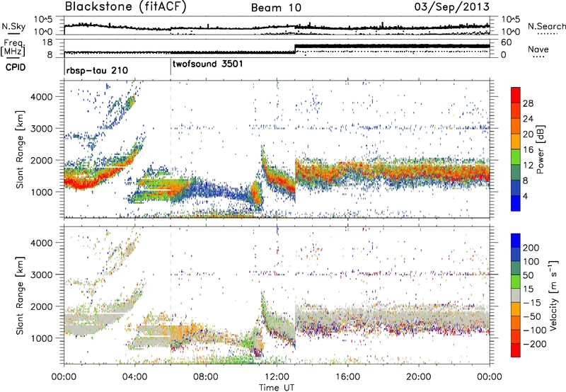Click the "N.Search" legend label
This screenshot has height=392, width=566.
tap(546, 26)
